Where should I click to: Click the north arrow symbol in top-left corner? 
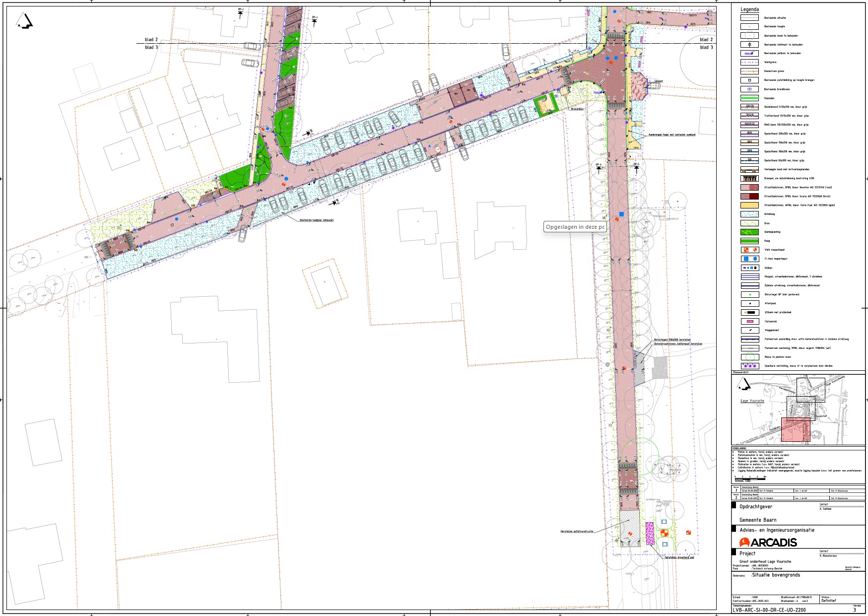click(x=24, y=21)
